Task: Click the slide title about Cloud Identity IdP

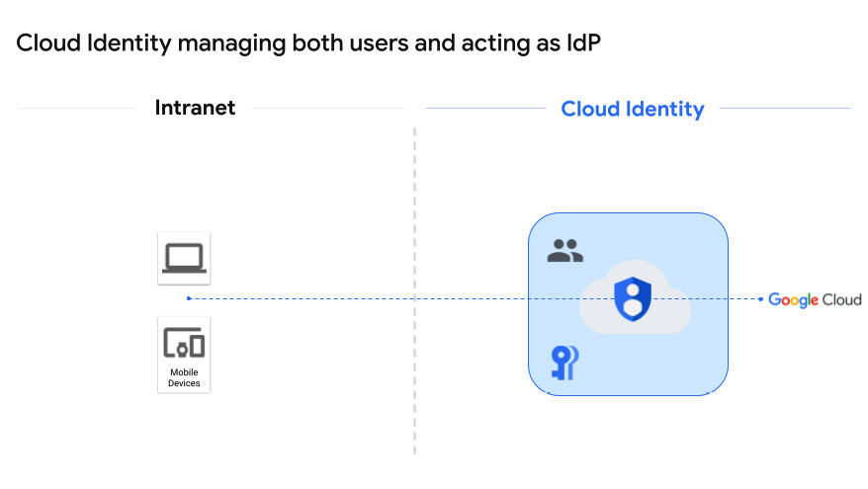Action: click(308, 43)
